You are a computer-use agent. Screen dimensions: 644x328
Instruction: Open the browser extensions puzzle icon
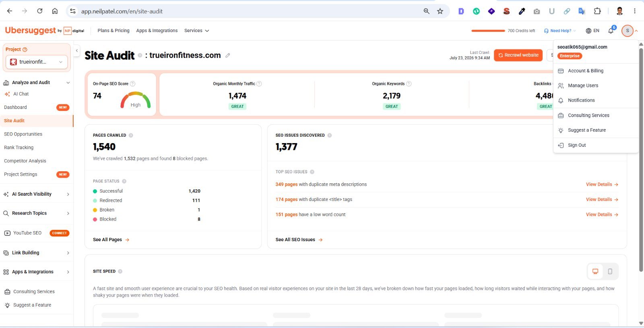point(597,11)
